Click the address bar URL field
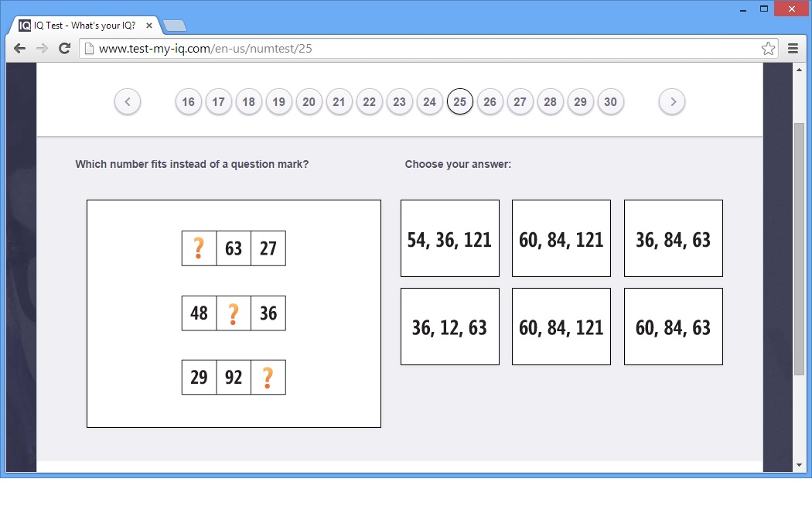 click(x=428, y=49)
